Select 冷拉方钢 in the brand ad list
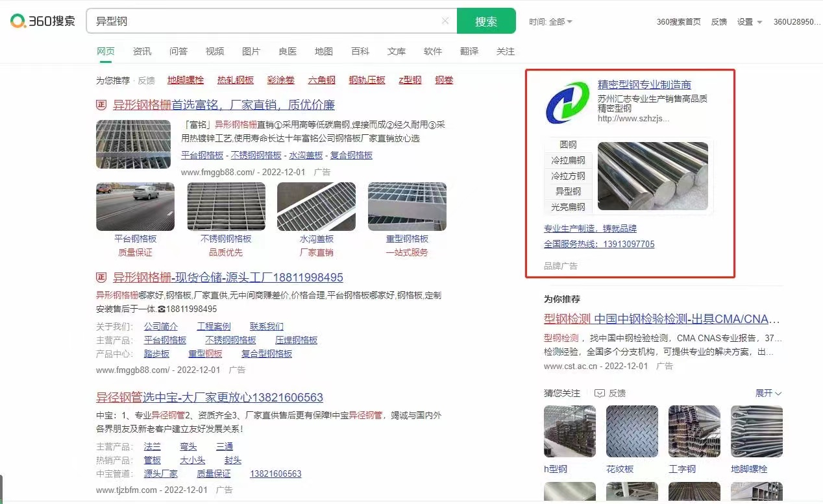 point(568,176)
